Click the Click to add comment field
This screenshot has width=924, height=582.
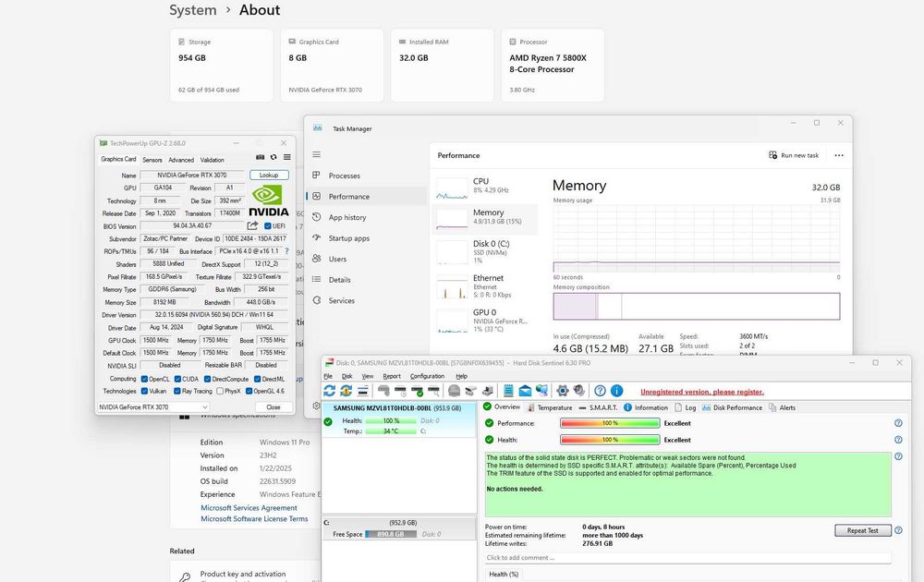pos(687,557)
